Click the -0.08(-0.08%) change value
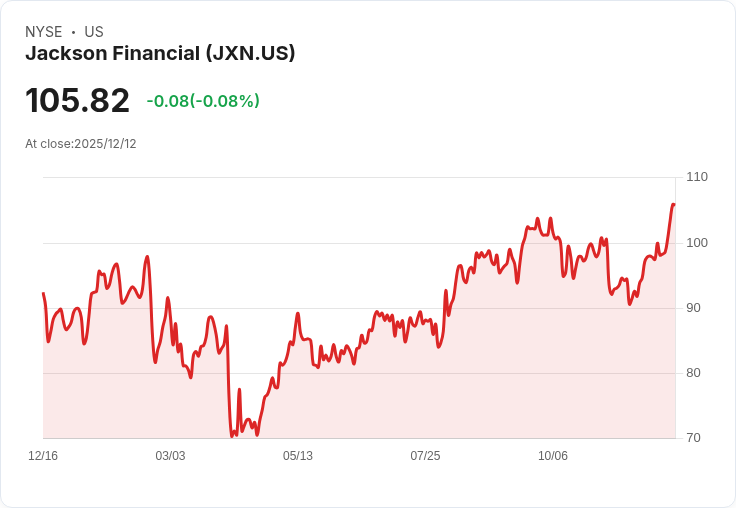736x508 pixels. pos(203,100)
